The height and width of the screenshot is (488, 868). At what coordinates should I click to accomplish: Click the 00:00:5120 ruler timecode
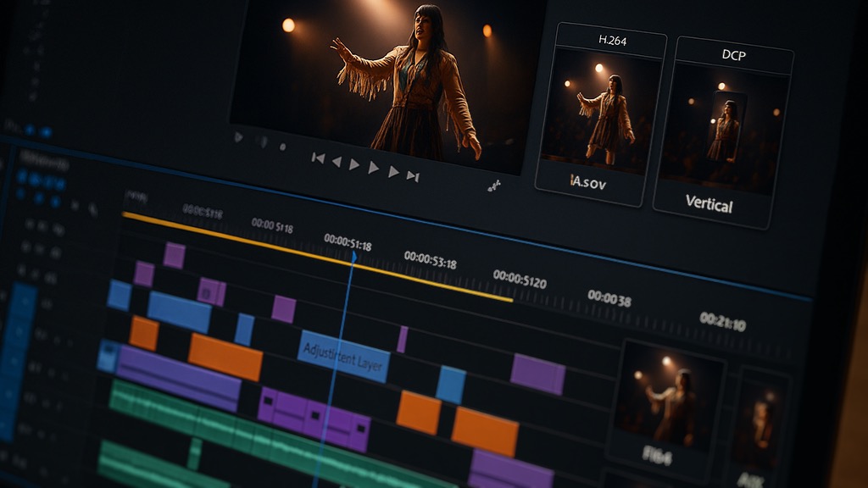click(x=520, y=280)
